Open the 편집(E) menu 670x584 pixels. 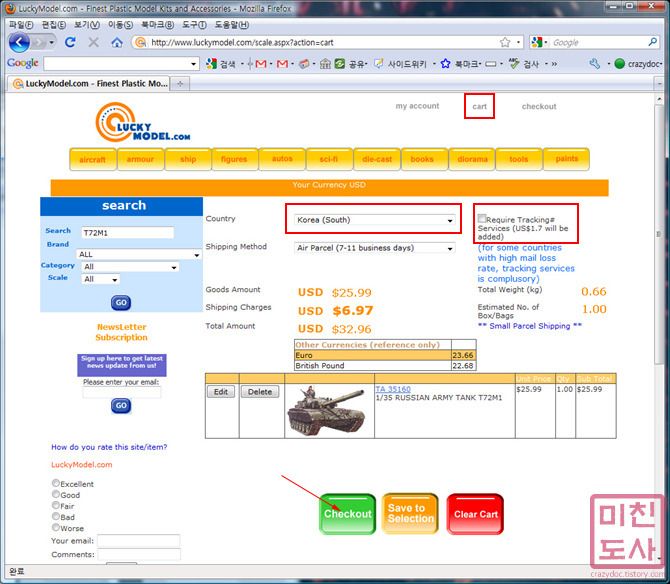54,25
